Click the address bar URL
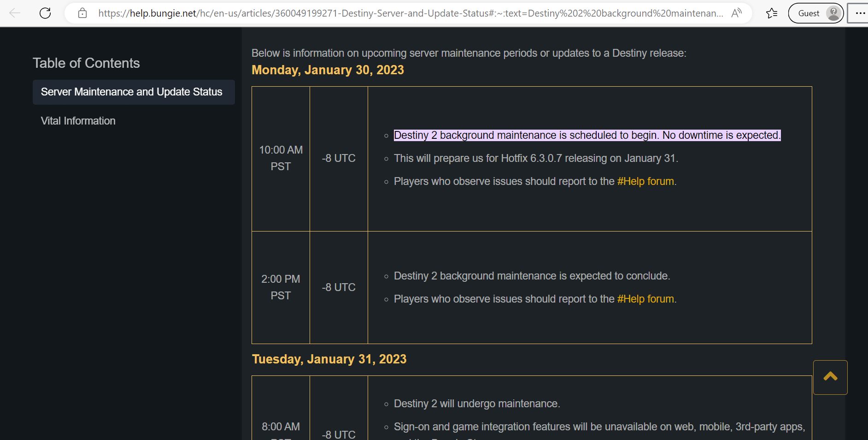868x440 pixels. pyautogui.click(x=411, y=13)
